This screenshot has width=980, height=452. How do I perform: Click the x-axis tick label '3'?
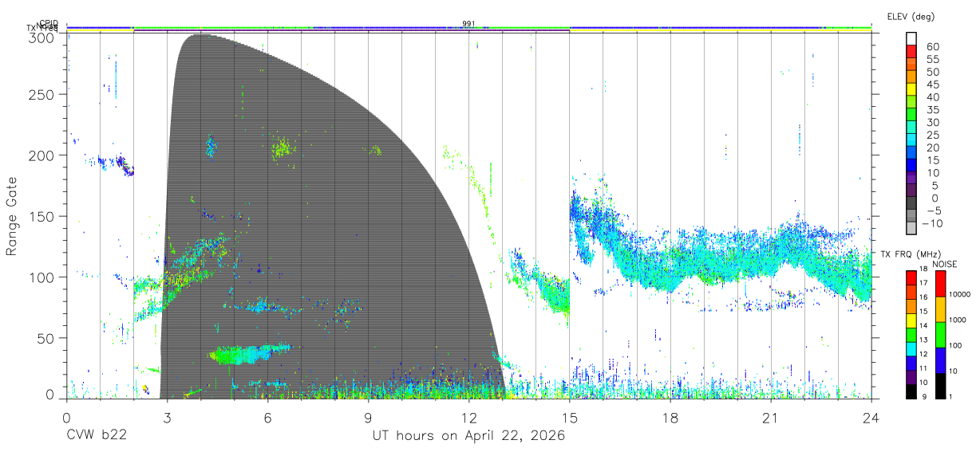(x=167, y=418)
